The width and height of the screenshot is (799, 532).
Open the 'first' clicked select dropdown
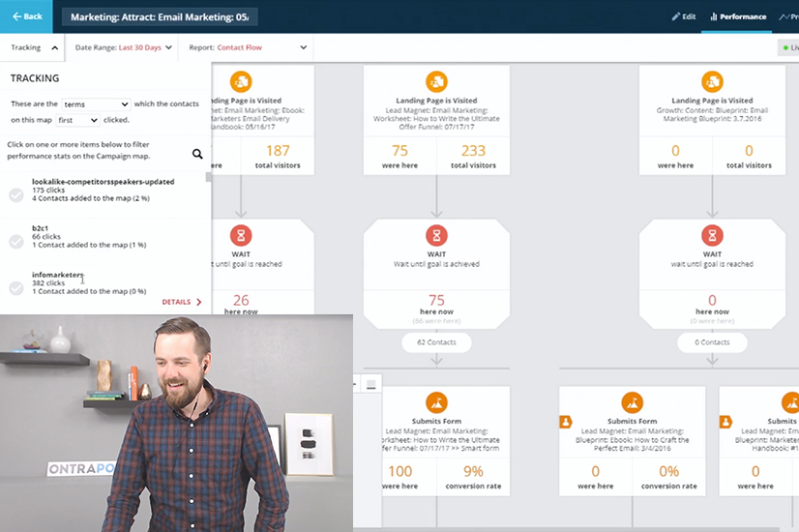pyautogui.click(x=77, y=120)
